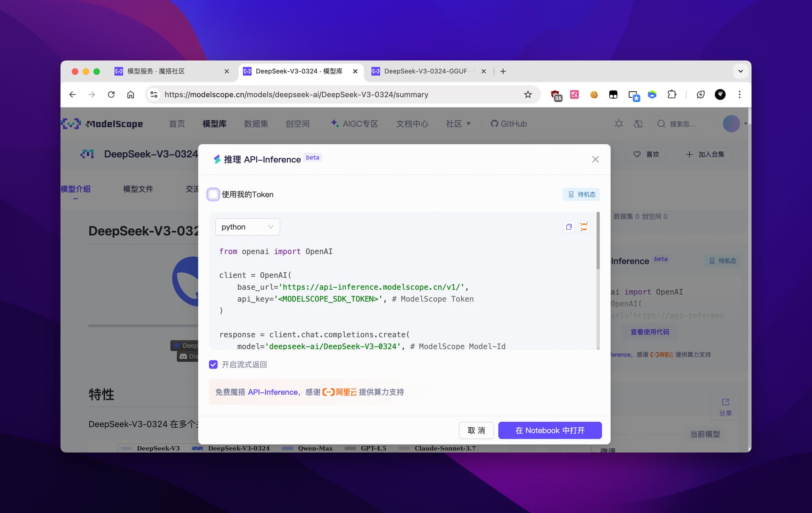Switch to the 模型文件 tab
The image size is (812, 513).
click(x=138, y=189)
